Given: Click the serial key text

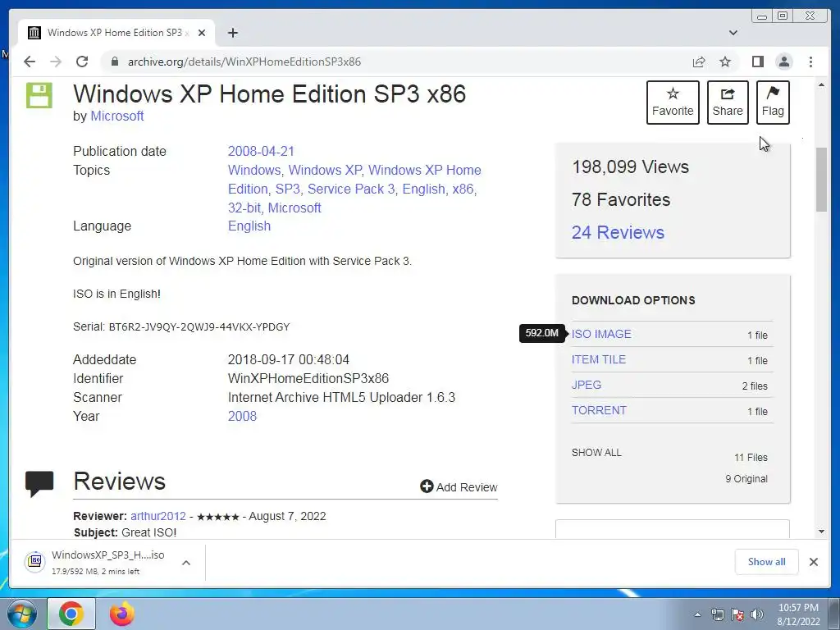Looking at the screenshot, I should point(199,326).
